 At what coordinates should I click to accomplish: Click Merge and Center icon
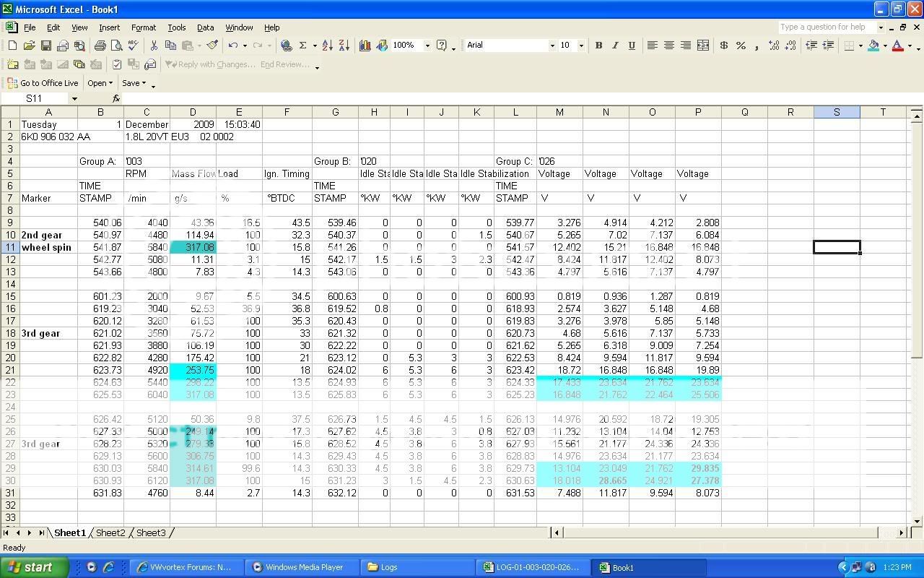pyautogui.click(x=702, y=46)
